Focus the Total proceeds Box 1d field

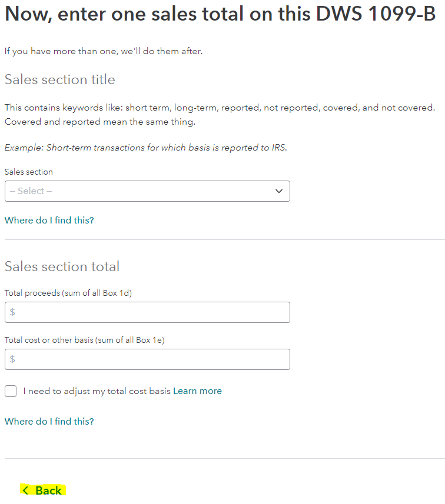pyautogui.click(x=147, y=312)
